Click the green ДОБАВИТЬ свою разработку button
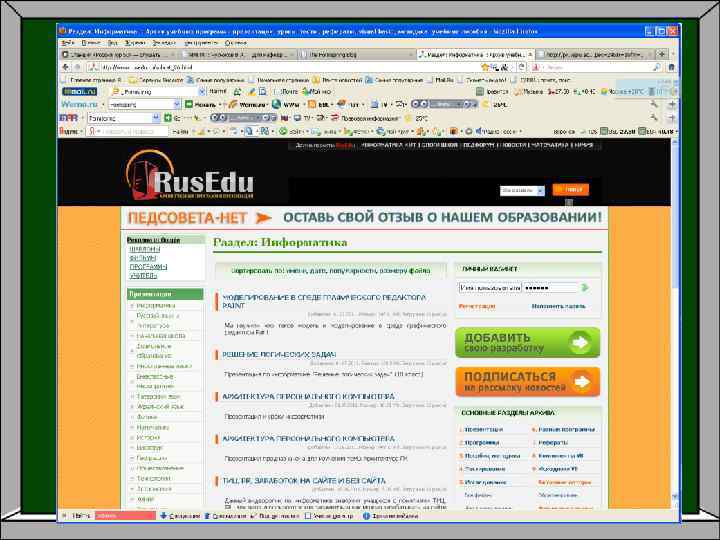720x540 pixels. [x=528, y=343]
